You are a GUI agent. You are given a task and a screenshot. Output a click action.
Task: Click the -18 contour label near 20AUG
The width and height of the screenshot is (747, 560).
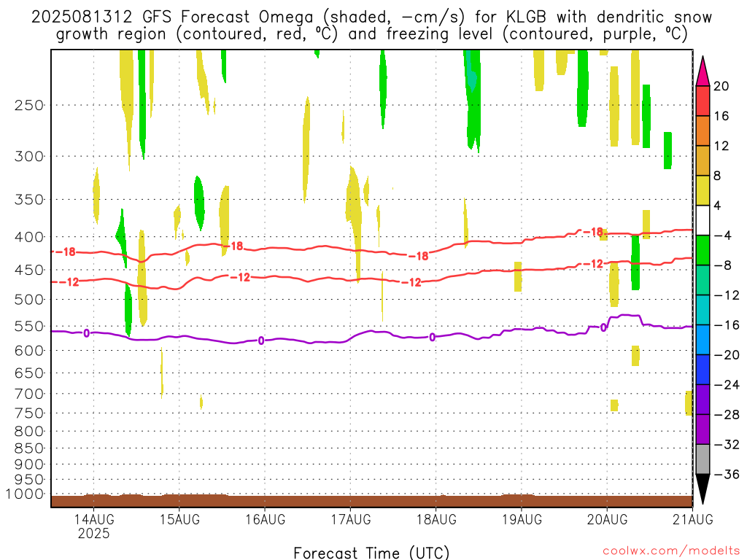594,232
